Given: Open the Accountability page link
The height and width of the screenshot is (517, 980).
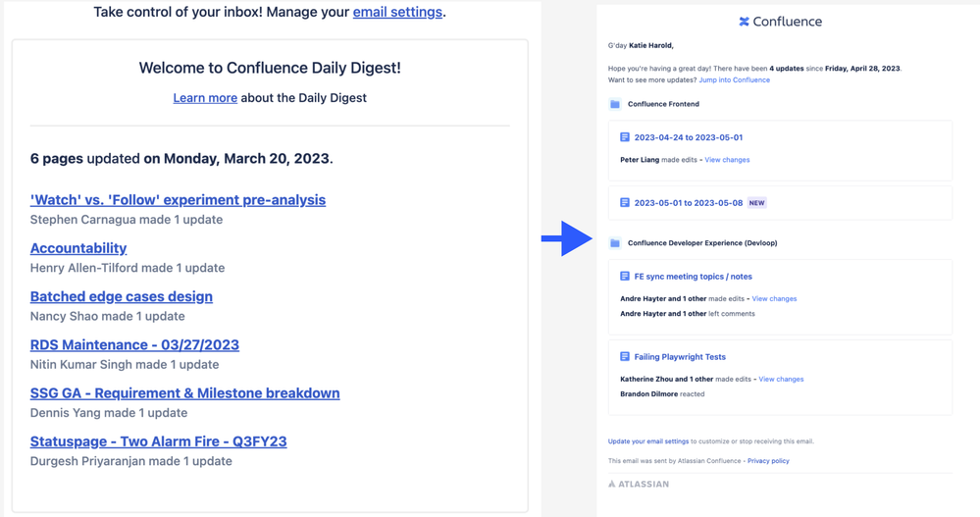Looking at the screenshot, I should [78, 247].
